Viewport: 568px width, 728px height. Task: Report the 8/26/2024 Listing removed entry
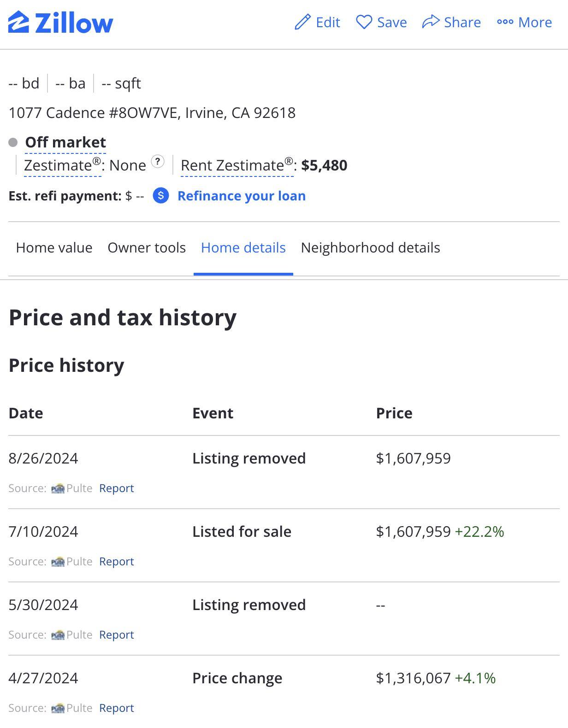tap(116, 488)
